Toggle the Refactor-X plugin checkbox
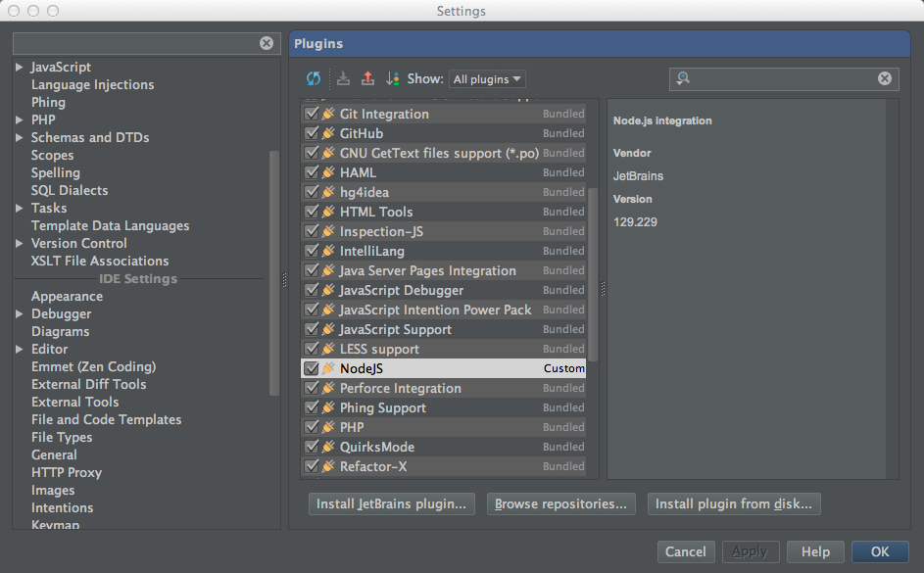Screen dimensions: 924x573 (312, 466)
